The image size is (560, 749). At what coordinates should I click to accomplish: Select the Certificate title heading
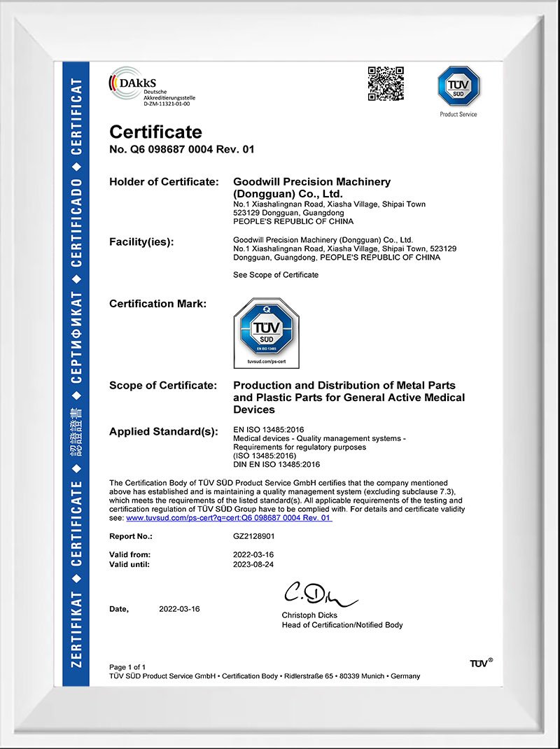click(155, 132)
